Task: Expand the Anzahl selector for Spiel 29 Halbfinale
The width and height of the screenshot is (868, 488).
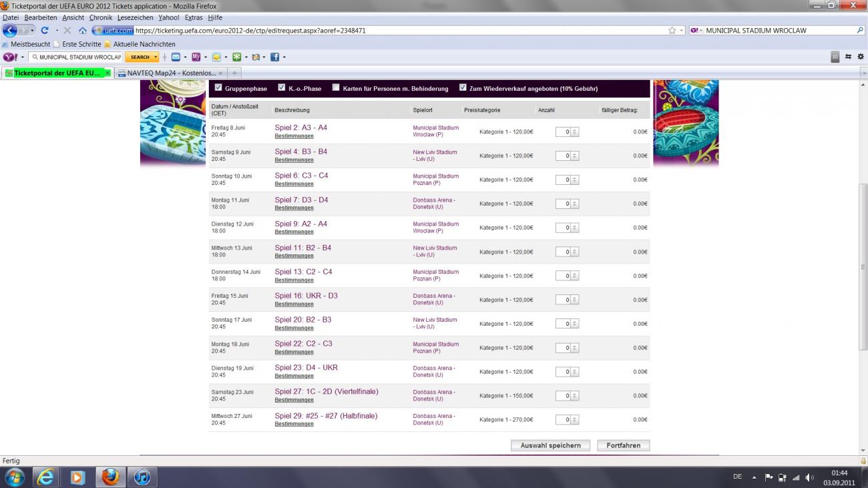Action: tap(574, 420)
